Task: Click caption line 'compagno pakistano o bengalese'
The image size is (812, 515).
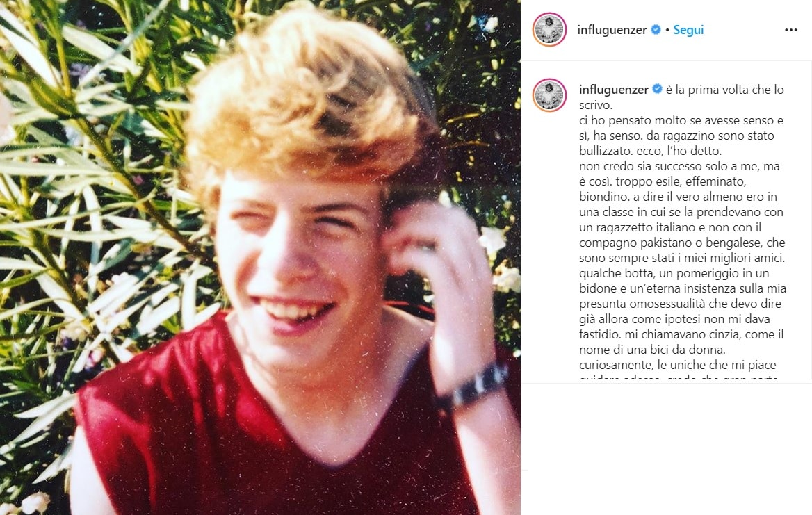Action: click(682, 243)
